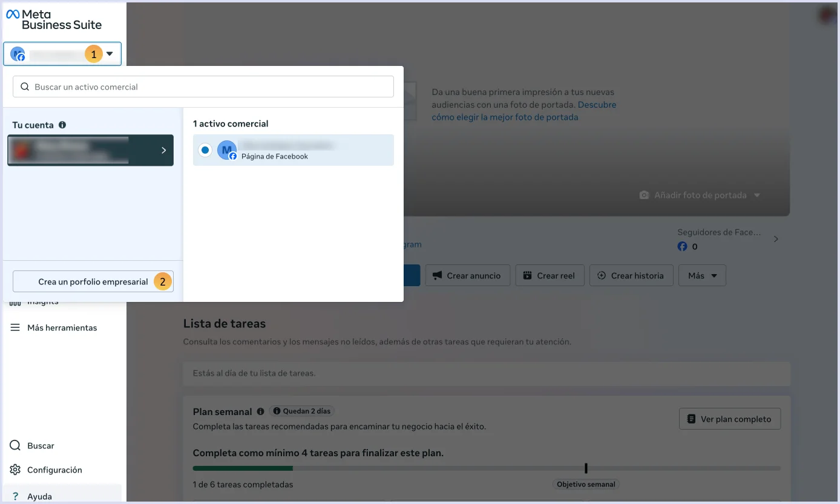Click the 'Quedan 2 días' badge
840x504 pixels.
coord(301,411)
